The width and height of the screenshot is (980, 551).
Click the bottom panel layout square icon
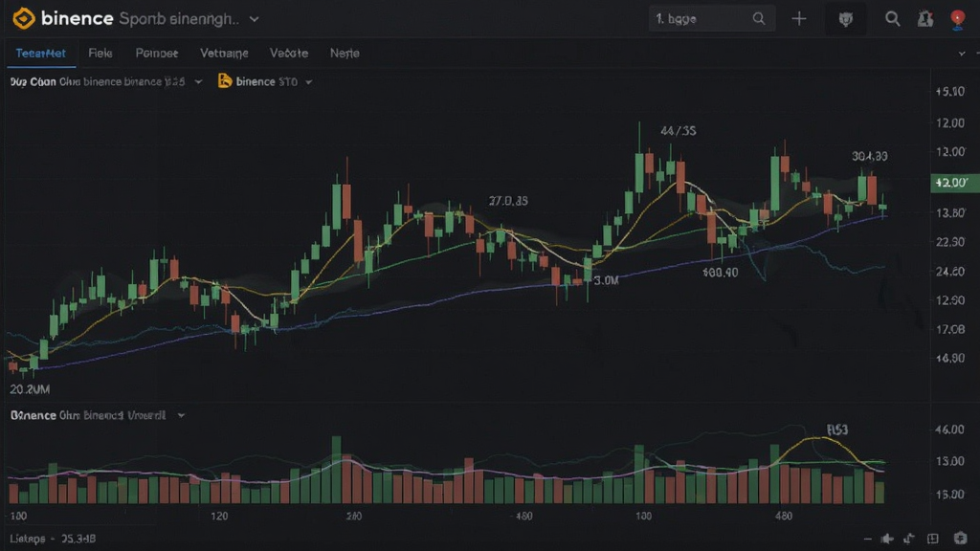pyautogui.click(x=932, y=539)
